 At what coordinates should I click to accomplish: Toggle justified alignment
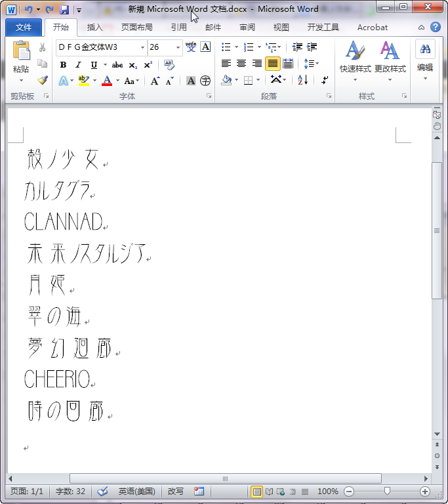[x=272, y=64]
